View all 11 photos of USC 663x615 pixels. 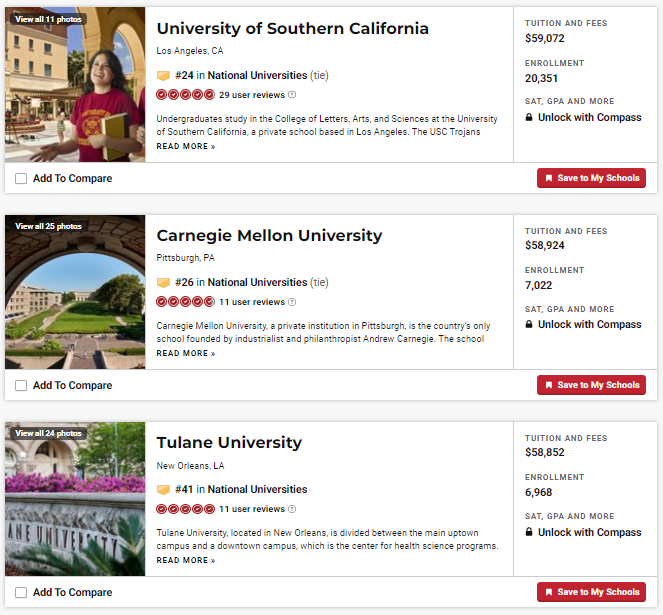[46, 19]
